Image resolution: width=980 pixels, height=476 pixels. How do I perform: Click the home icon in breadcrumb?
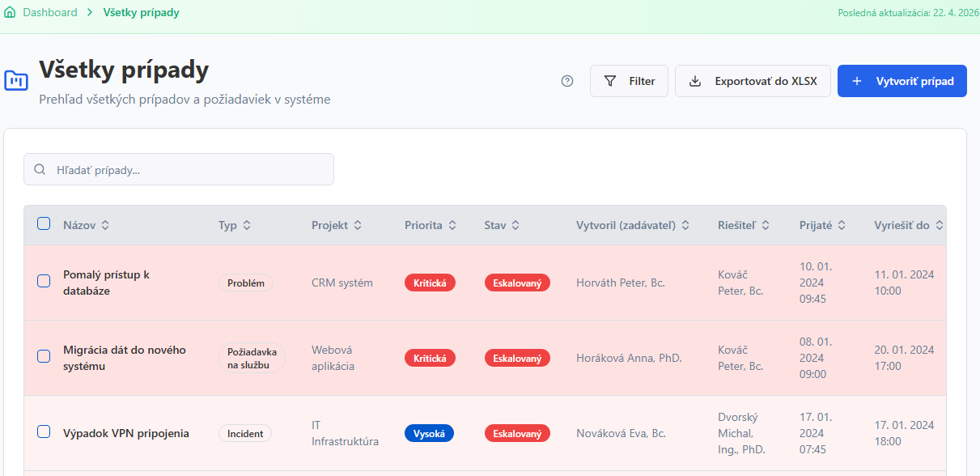coord(10,12)
